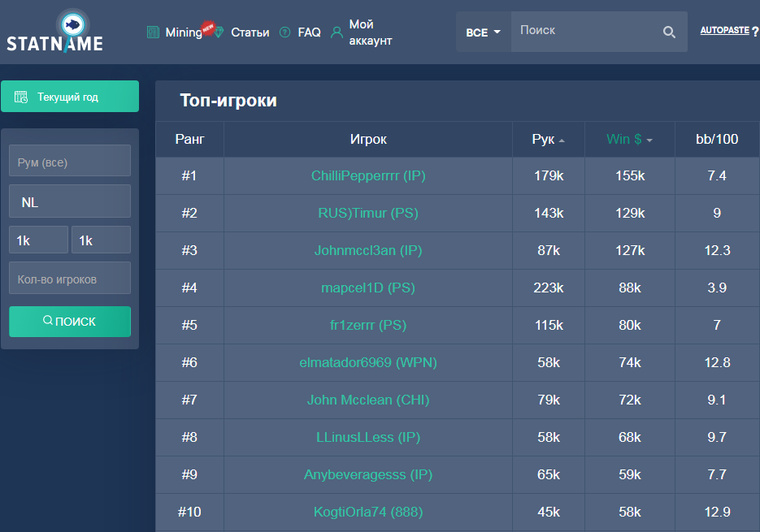Click the Рум (все) input field
This screenshot has width=760, height=532.
[70, 161]
